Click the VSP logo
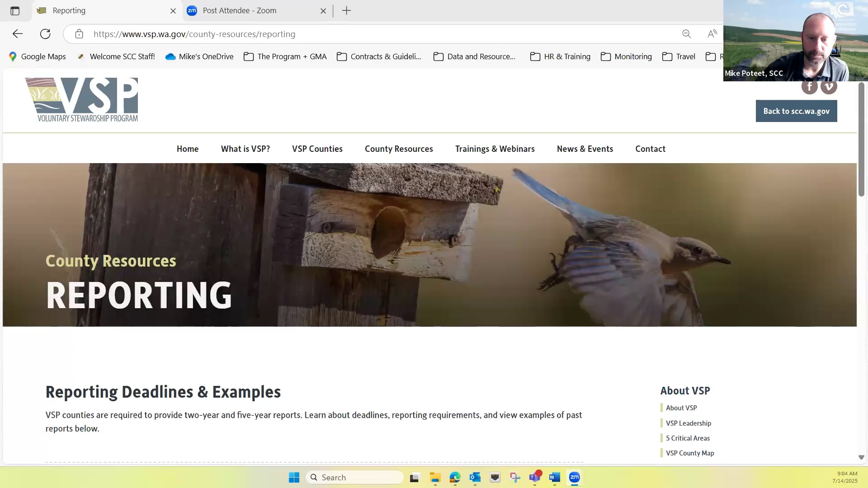The height and width of the screenshot is (488, 868). click(82, 99)
